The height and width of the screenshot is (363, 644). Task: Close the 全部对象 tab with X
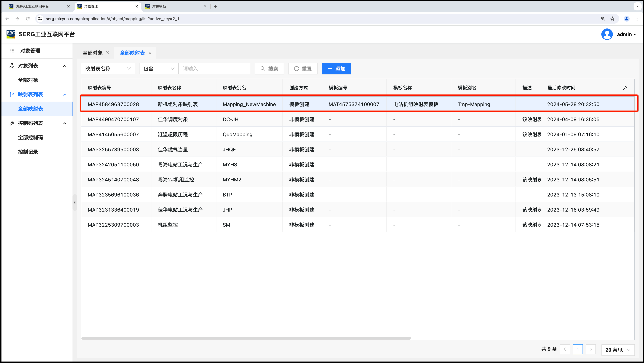[108, 53]
